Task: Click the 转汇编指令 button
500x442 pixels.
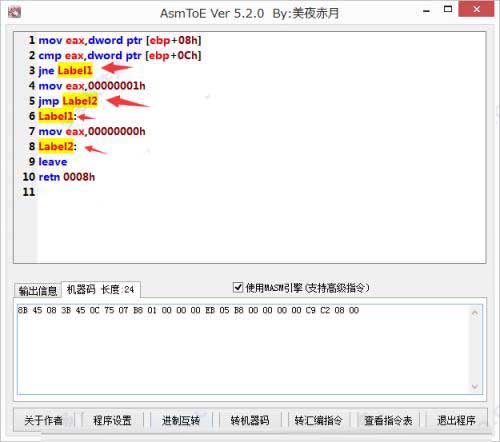Action: click(x=319, y=420)
